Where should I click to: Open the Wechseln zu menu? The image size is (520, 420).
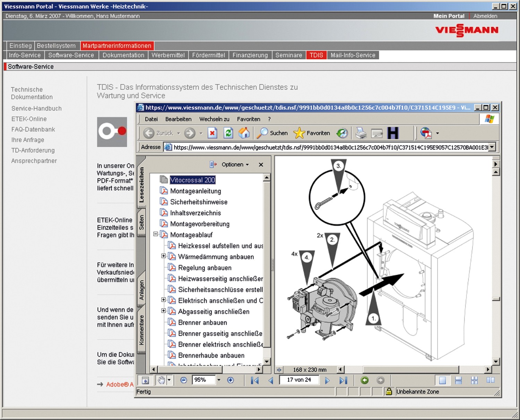pos(214,119)
